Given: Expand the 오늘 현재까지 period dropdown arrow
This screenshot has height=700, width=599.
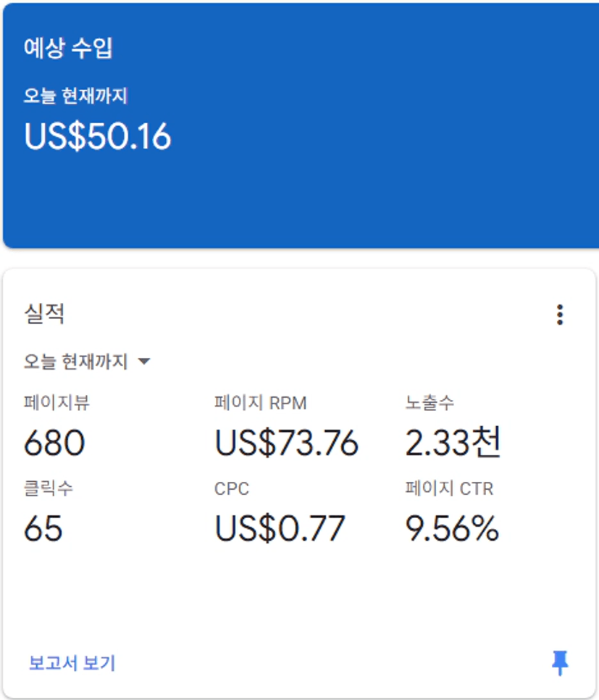Looking at the screenshot, I should (x=143, y=361).
